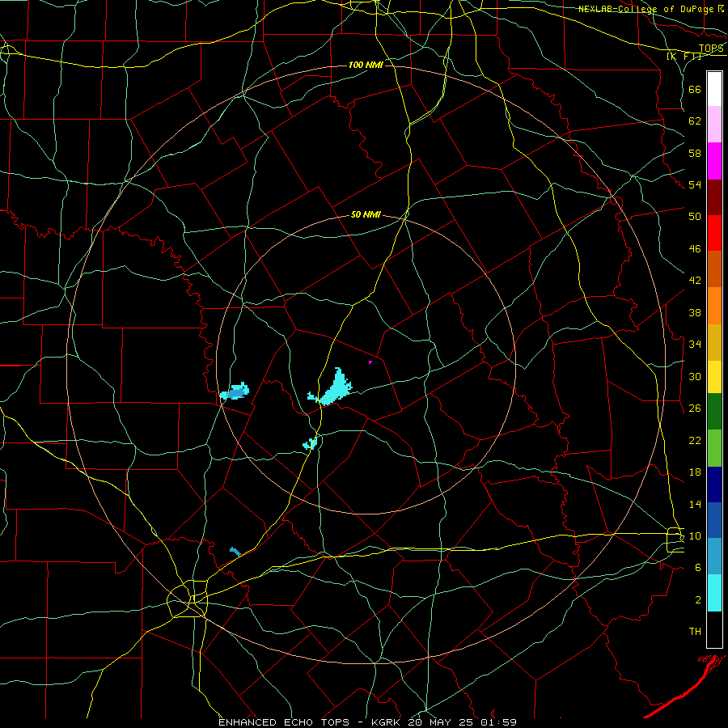Click the legend value "22"
The width and height of the screenshot is (728, 728).
tap(695, 440)
